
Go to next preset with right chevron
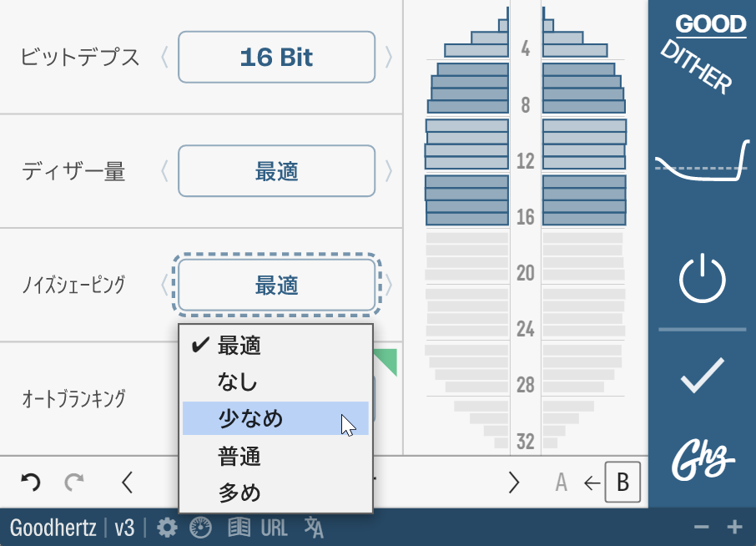514,482
